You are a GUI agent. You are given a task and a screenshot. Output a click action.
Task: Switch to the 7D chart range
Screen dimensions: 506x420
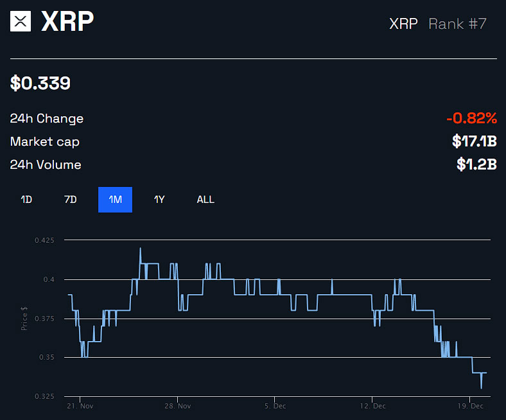coord(71,200)
